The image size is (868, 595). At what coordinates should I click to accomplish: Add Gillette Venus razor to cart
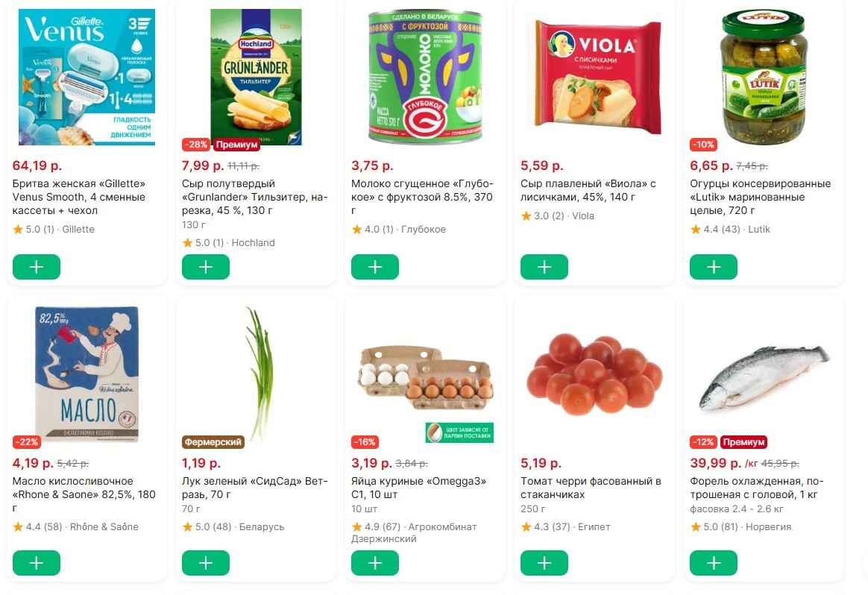(x=37, y=266)
